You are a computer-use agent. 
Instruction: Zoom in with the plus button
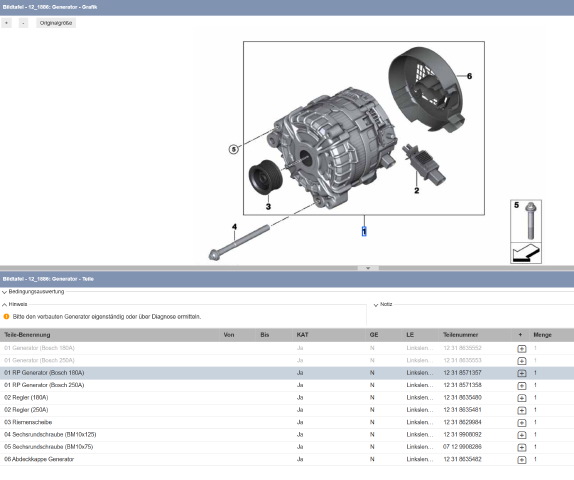(x=7, y=23)
